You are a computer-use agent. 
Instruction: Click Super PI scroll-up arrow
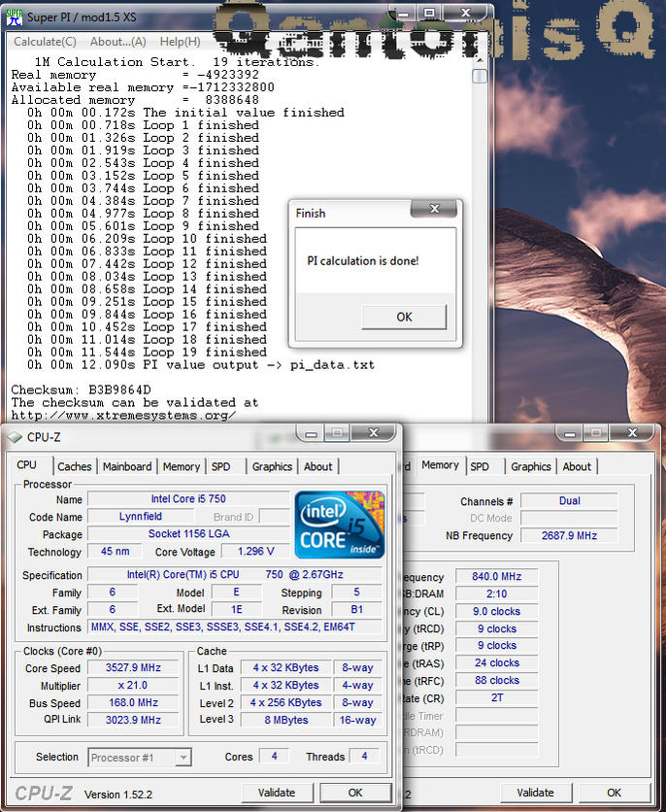tap(480, 60)
